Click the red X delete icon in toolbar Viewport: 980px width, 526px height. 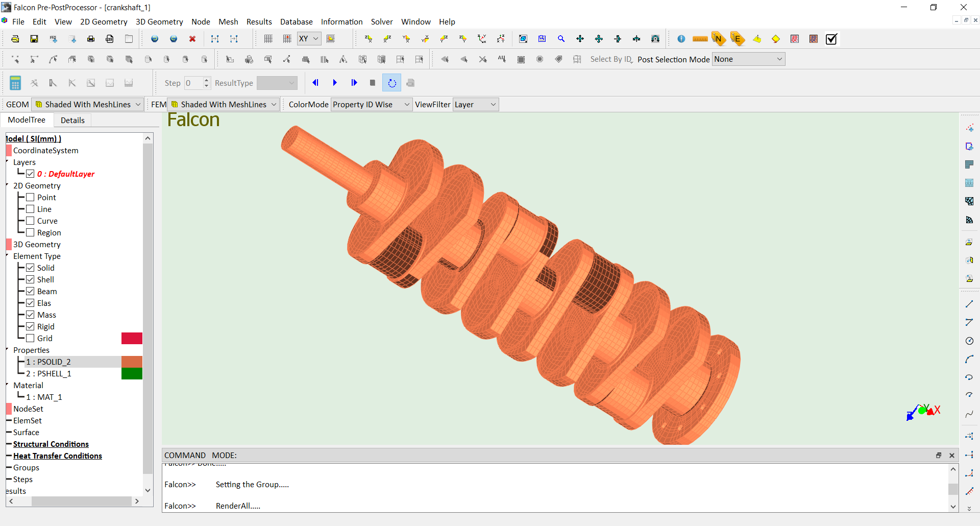click(x=192, y=39)
